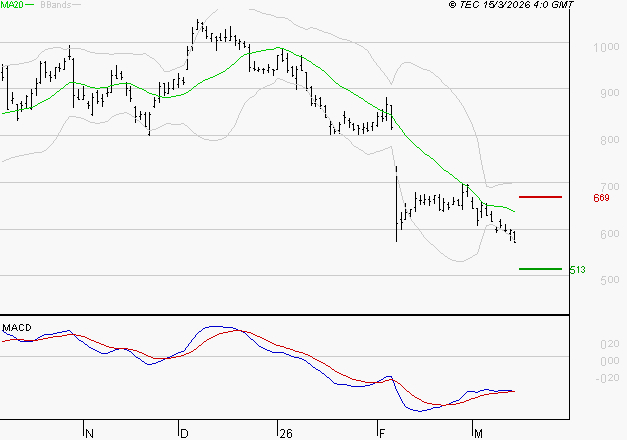Screen dimensions: 627x440
Task: Click the red 669 resistance value
Action: click(601, 198)
